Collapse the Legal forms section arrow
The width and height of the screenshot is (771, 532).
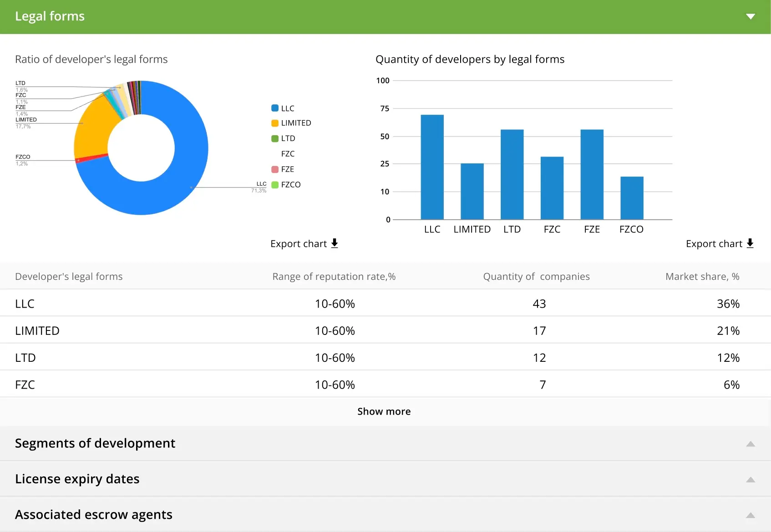[x=751, y=16]
